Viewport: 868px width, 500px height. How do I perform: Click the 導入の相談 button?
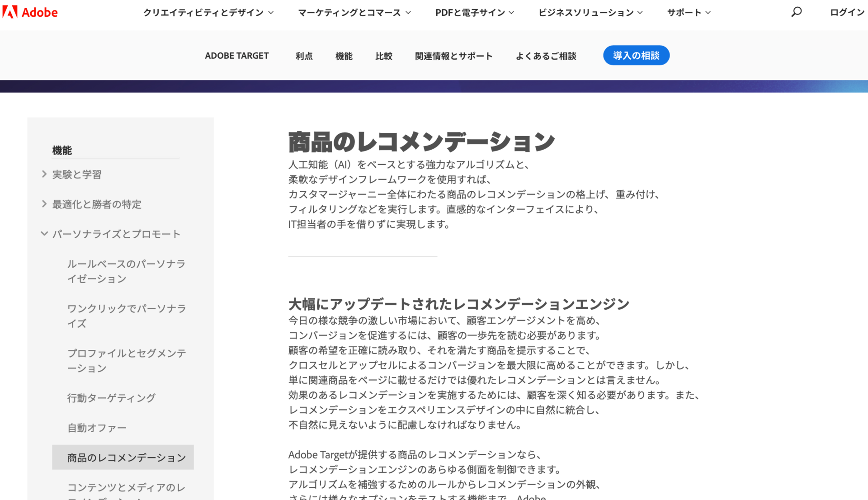tap(636, 56)
